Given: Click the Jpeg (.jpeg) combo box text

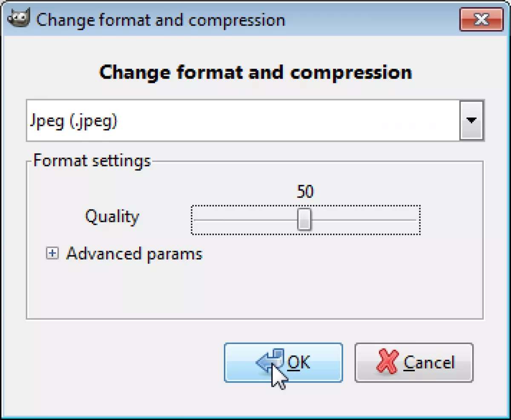Looking at the screenshot, I should click(x=73, y=121).
